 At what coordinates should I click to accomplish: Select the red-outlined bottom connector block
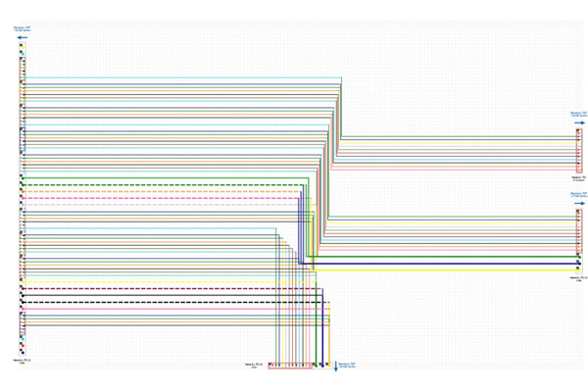click(x=290, y=365)
